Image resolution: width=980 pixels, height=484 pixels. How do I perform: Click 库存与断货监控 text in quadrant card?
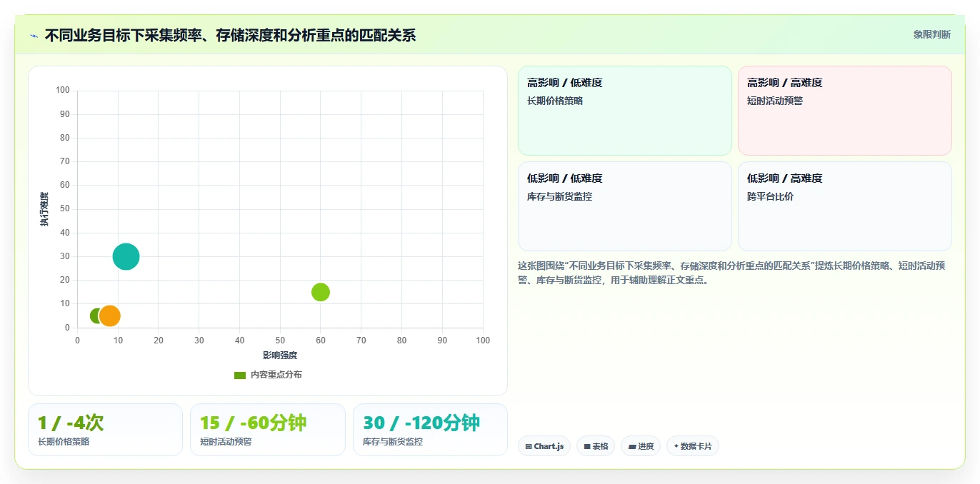pyautogui.click(x=559, y=196)
